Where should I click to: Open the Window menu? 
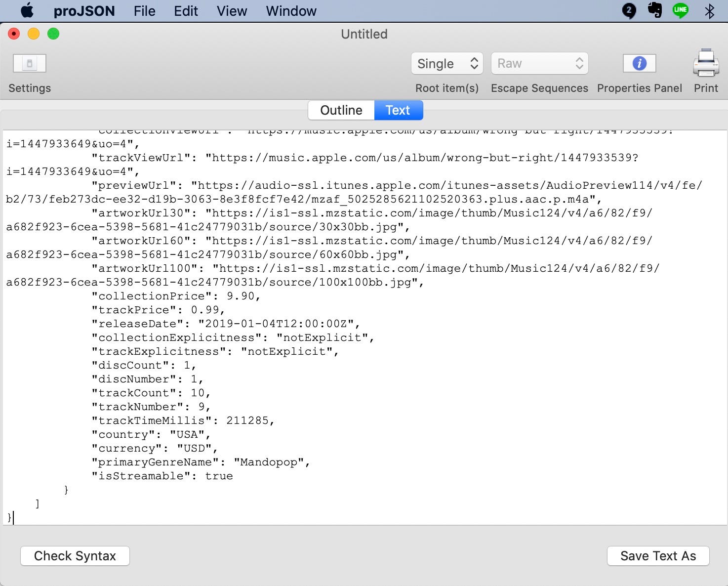coord(291,11)
